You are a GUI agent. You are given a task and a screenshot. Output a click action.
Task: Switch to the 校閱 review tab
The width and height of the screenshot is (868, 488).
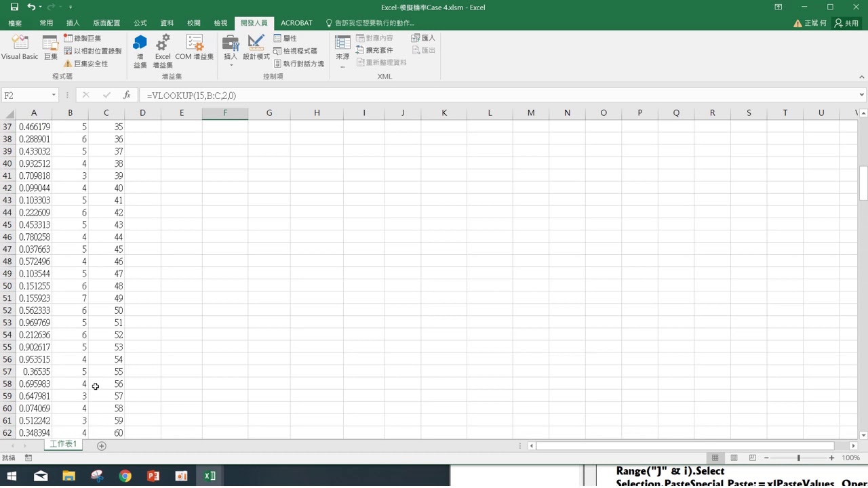(x=194, y=23)
